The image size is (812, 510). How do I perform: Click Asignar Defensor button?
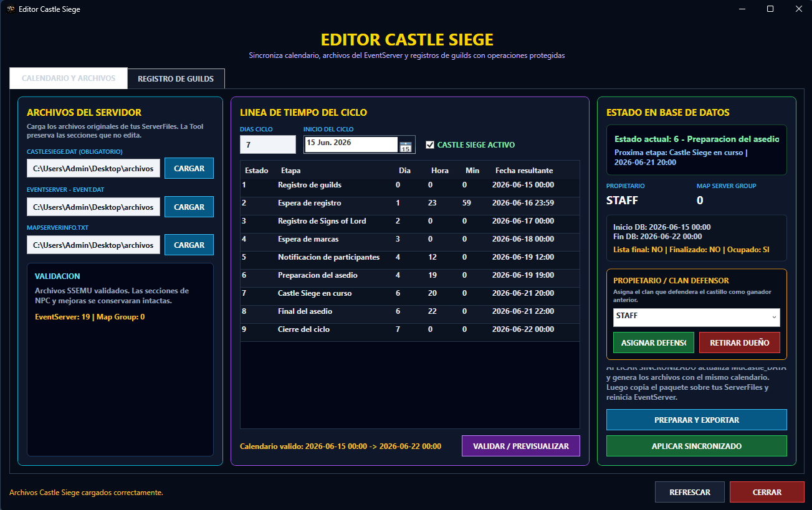pos(653,342)
